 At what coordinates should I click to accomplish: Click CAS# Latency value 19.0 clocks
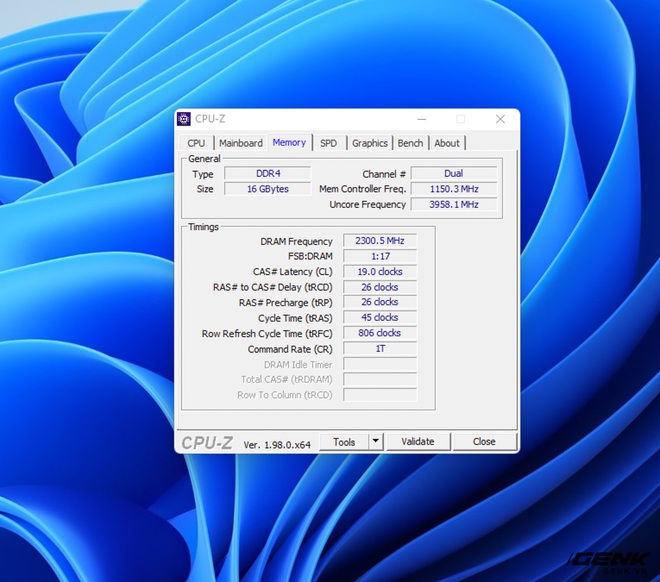coord(380,272)
